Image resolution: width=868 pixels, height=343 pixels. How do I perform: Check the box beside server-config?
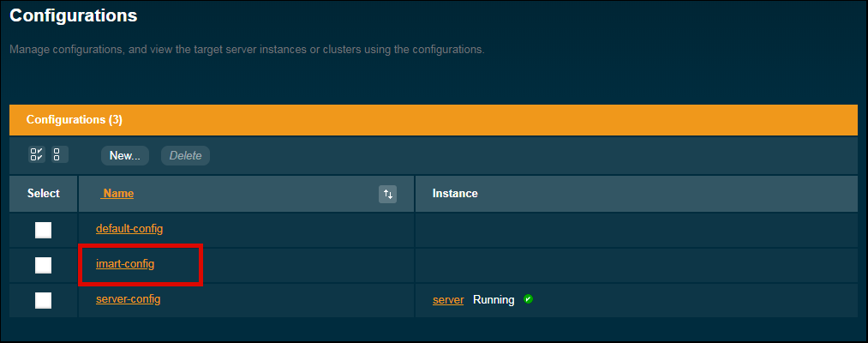pyautogui.click(x=44, y=300)
